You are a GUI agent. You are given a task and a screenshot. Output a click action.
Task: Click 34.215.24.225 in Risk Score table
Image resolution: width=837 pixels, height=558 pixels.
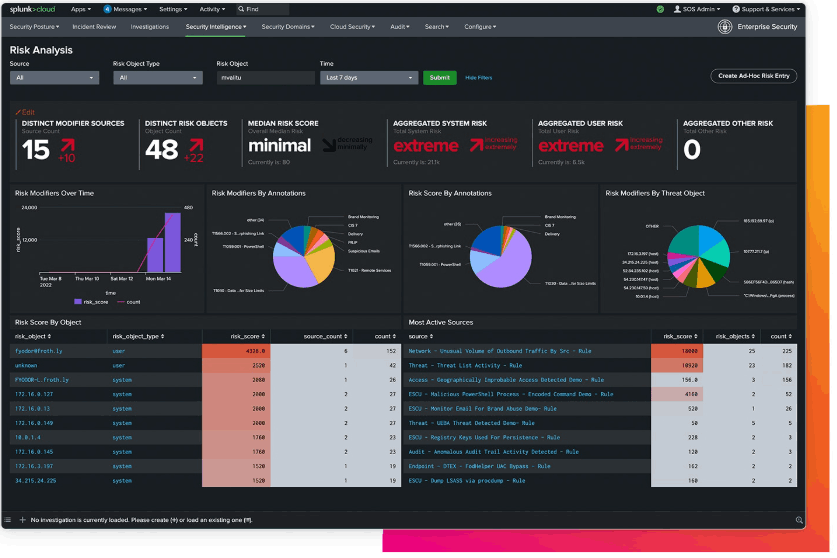35,481
